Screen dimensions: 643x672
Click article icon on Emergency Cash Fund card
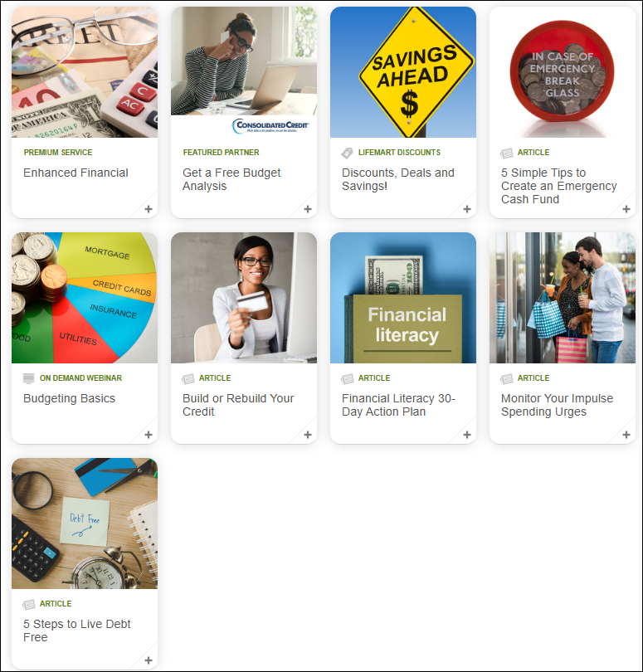[x=506, y=153]
